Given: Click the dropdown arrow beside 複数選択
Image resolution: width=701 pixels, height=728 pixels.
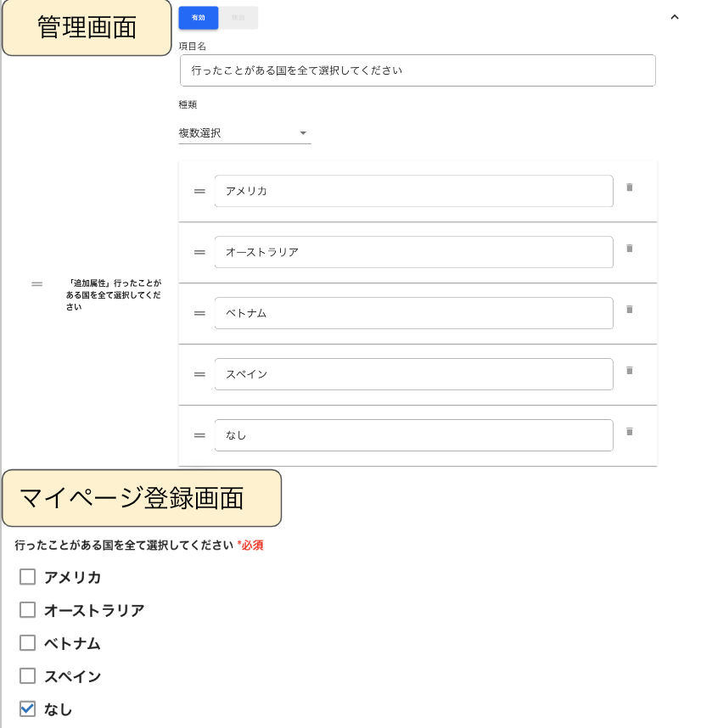Looking at the screenshot, I should 303,133.
